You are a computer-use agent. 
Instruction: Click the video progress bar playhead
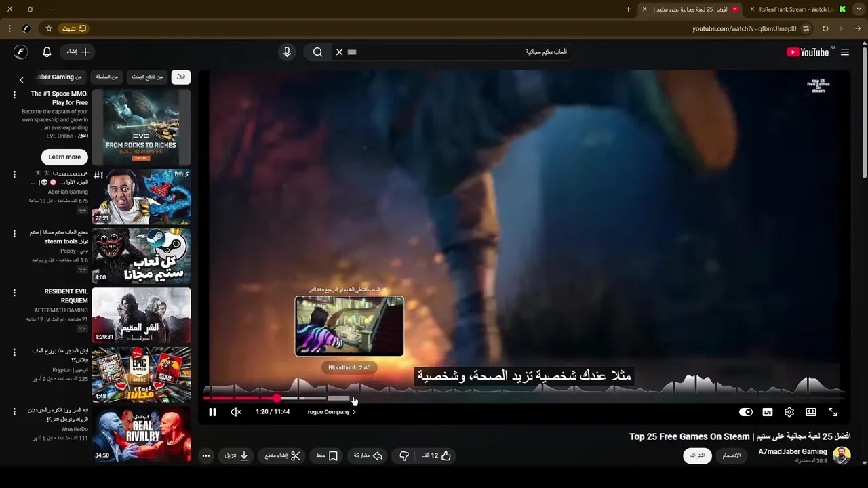[x=277, y=399]
